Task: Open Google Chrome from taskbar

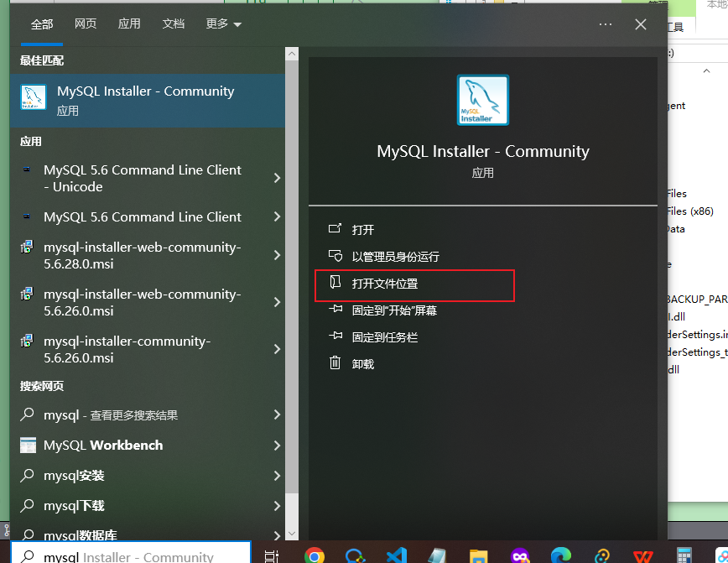Action: click(315, 555)
